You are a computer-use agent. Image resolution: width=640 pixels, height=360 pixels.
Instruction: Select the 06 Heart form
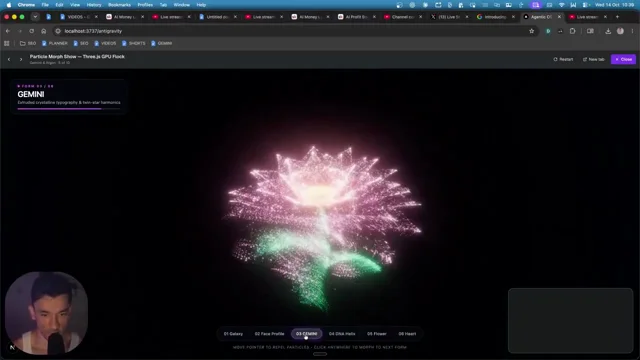pos(407,333)
